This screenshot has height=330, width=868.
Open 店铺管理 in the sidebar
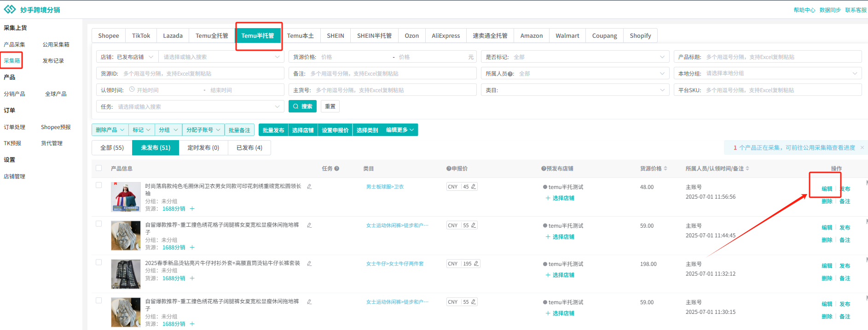click(x=15, y=177)
